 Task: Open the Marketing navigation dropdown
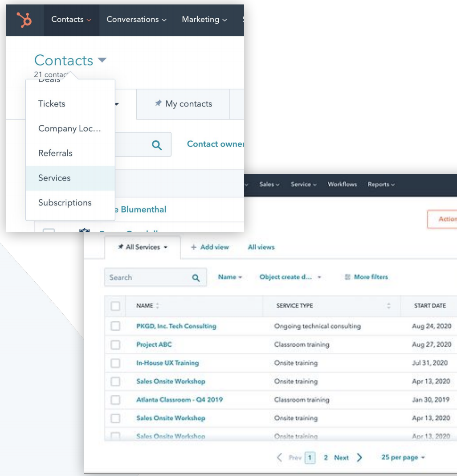pyautogui.click(x=204, y=20)
